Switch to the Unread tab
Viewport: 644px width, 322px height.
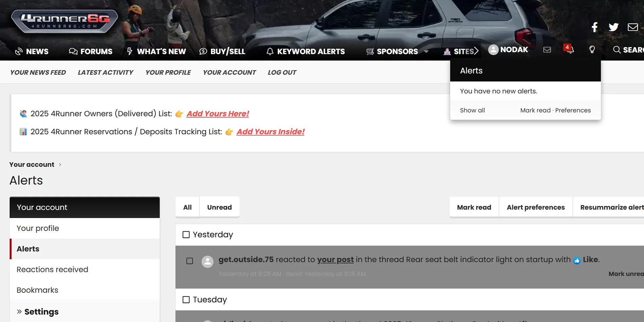[x=219, y=207]
